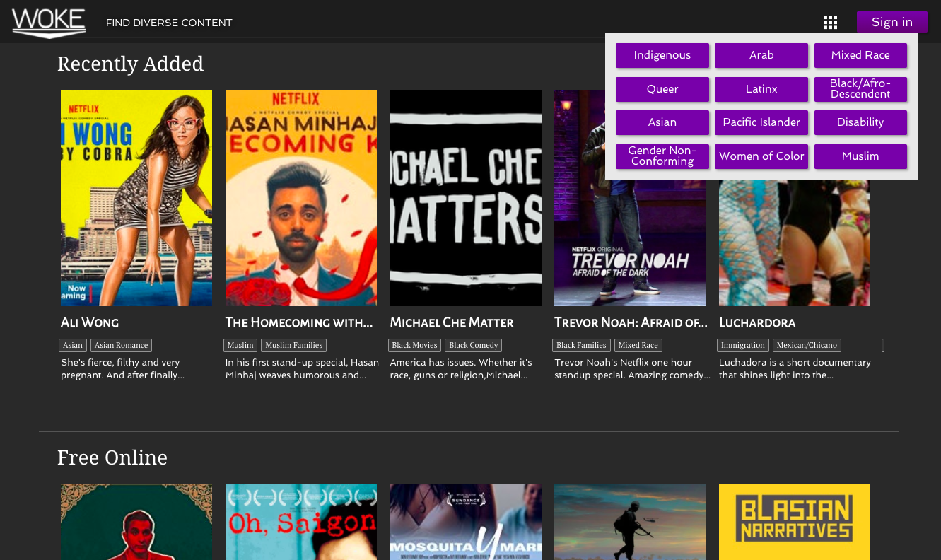Open the Find Diverse Content link
This screenshot has width=941, height=560.
tap(169, 23)
